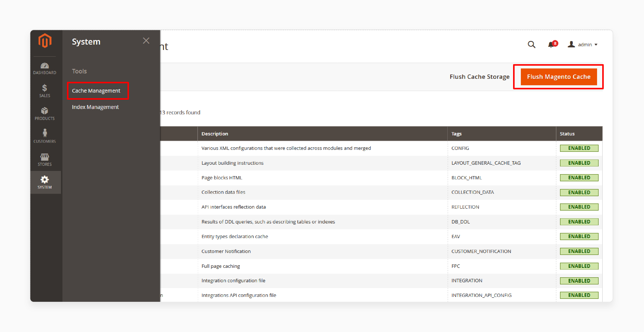This screenshot has height=332, width=644.
Task: Click 'Entity types declaration cache' description
Action: point(234,236)
